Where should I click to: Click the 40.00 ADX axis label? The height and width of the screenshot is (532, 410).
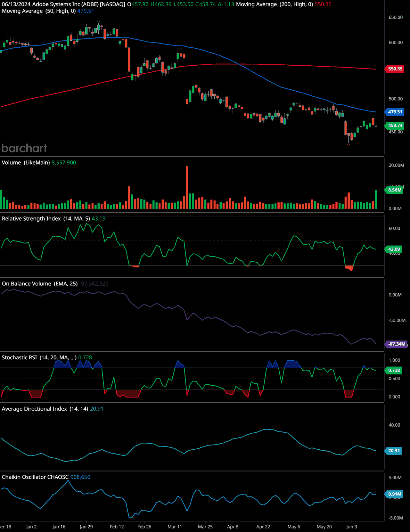tap(394, 425)
